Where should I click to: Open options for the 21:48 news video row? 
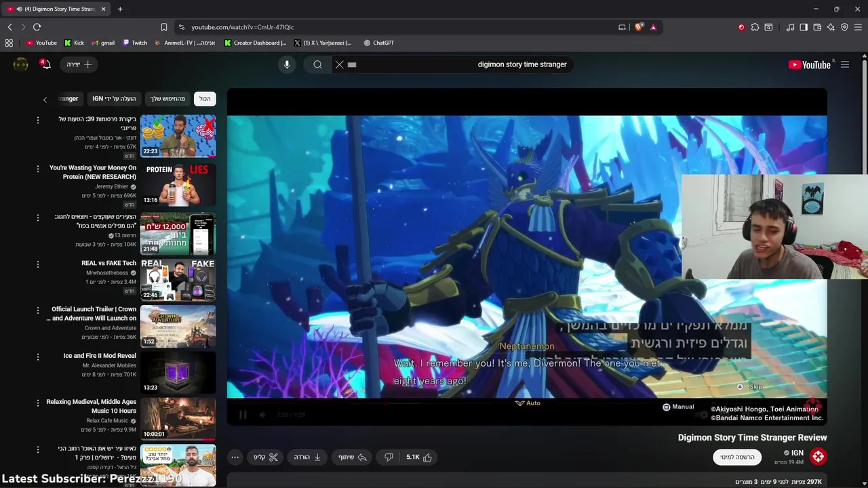37,218
